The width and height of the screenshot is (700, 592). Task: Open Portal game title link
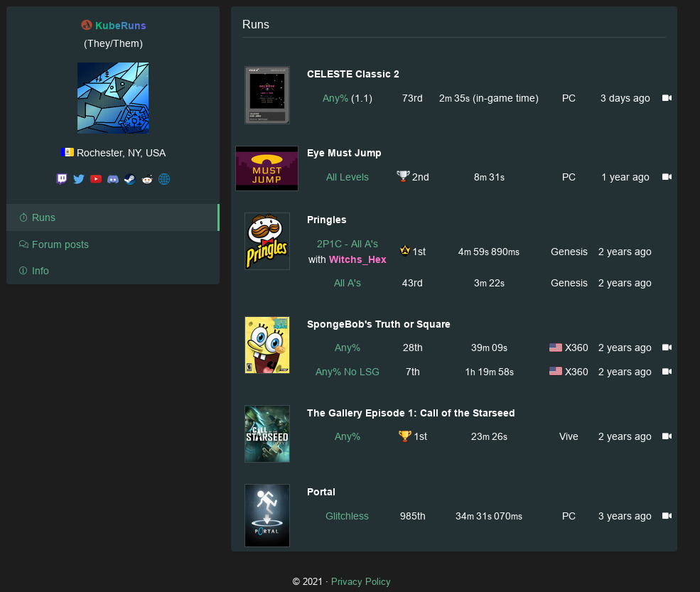tap(321, 492)
